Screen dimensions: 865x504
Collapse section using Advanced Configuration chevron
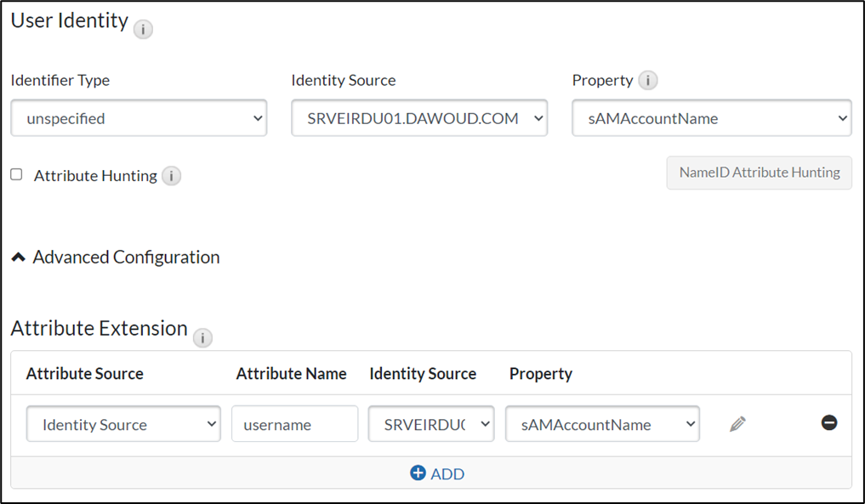coord(18,258)
